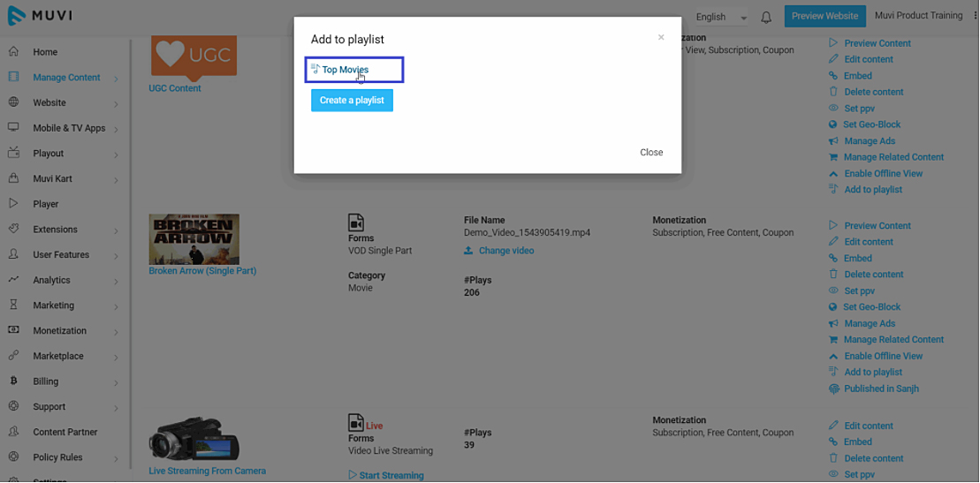Go to Home in the sidebar
The width and height of the screenshot is (980, 483).
pyautogui.click(x=45, y=52)
